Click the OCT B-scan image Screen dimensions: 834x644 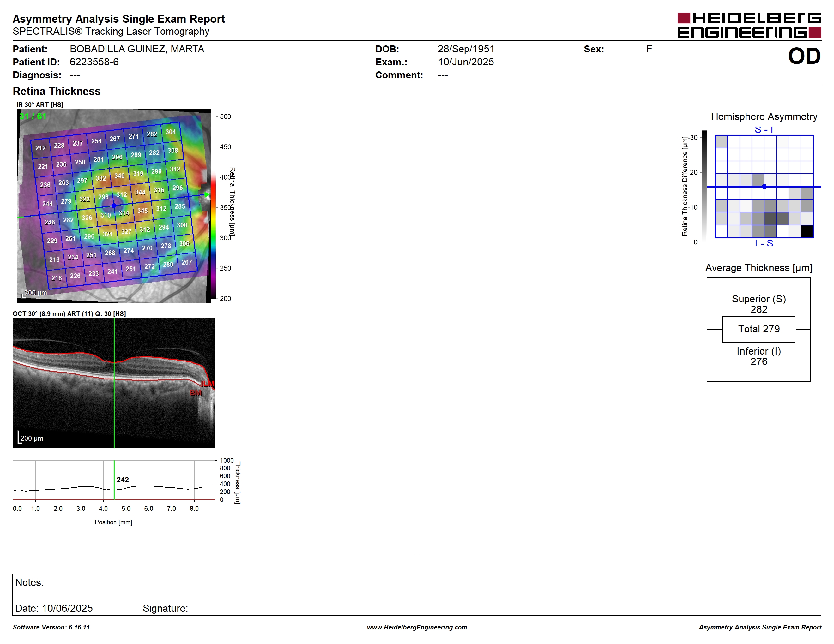(114, 383)
